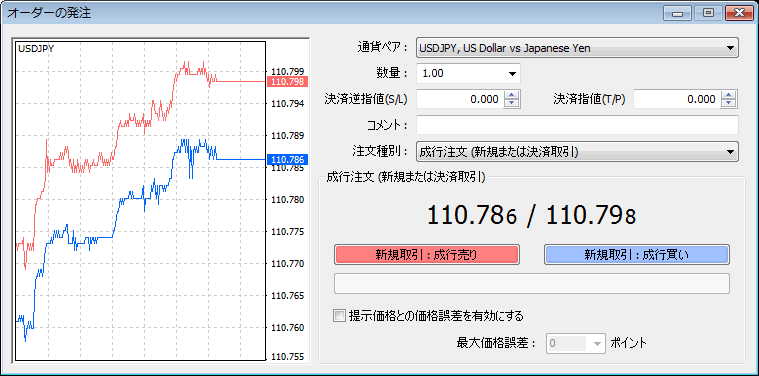The image size is (759, 376).
Task: Click the 数量: field label
Action: pos(392,74)
